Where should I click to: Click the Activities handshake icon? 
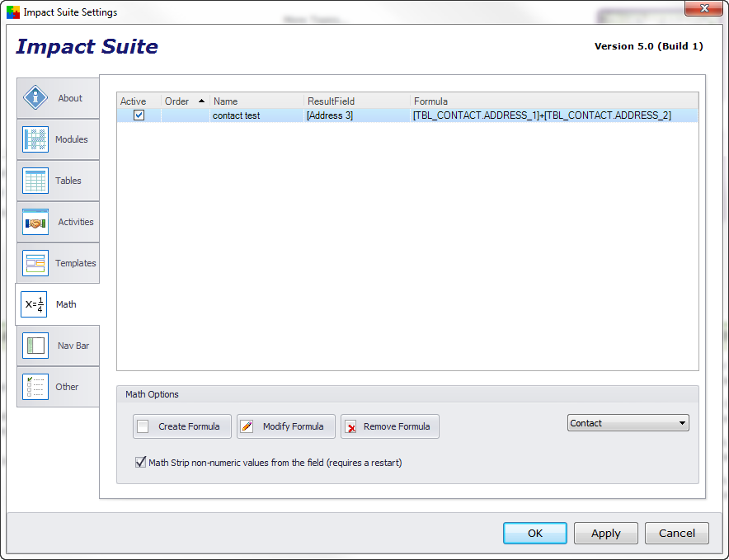tap(35, 222)
